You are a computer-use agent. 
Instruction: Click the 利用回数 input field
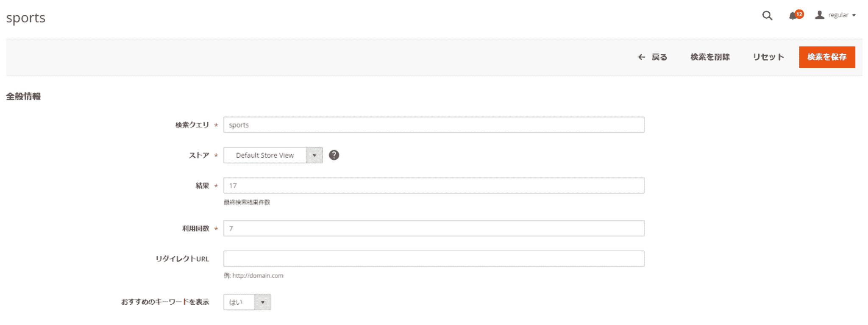pos(434,228)
